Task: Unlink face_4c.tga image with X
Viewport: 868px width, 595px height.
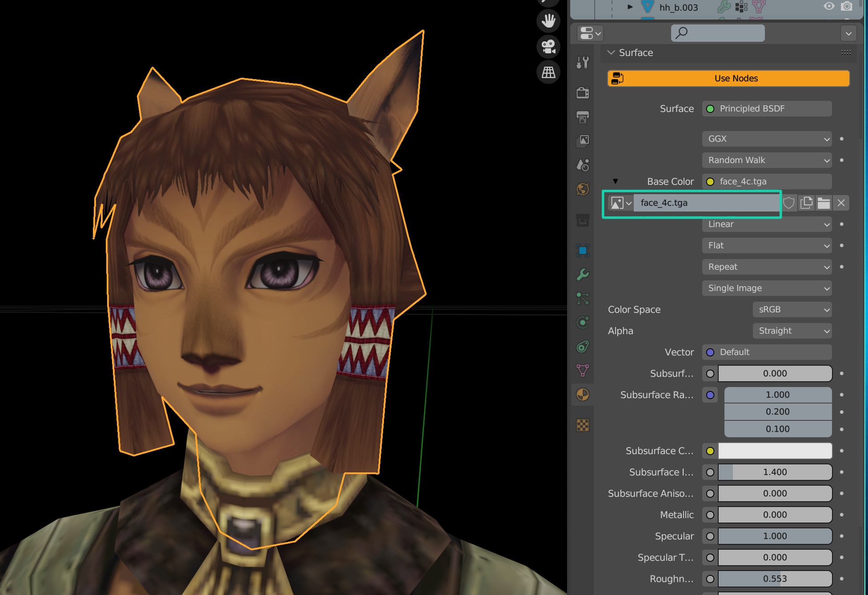Action: point(841,203)
